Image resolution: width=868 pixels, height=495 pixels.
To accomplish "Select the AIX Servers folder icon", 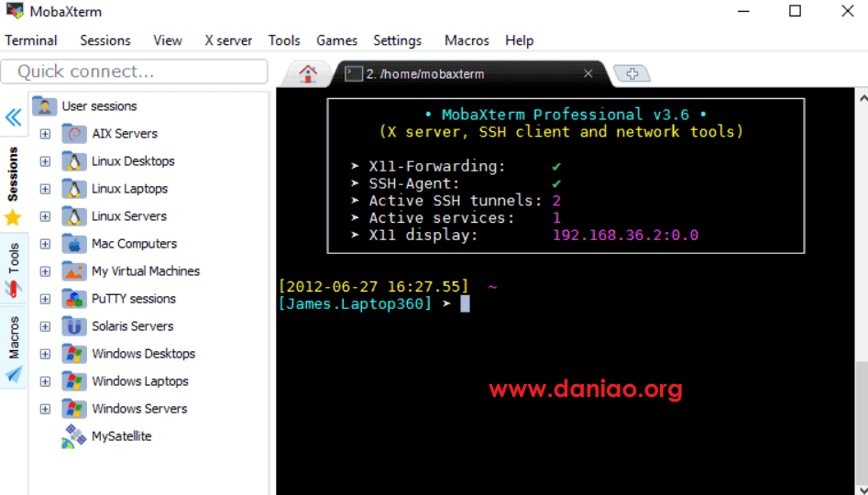I will click(74, 134).
